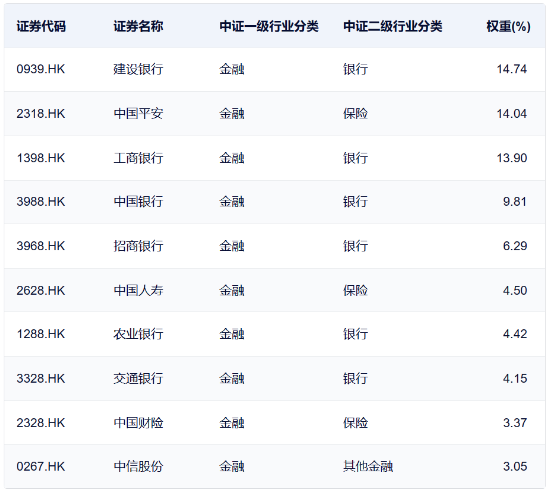Screen dimensions: 550x494
Task: Click 金融 in the 0267.HK row
Action: (232, 467)
